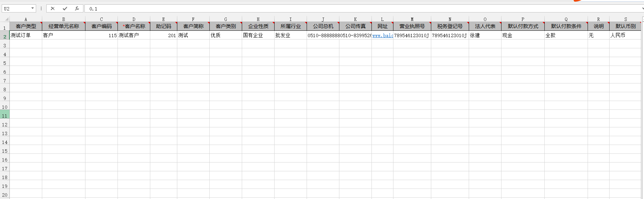The width and height of the screenshot is (644, 199).
Task: Click the 客户编码 header cell
Action: [101, 26]
